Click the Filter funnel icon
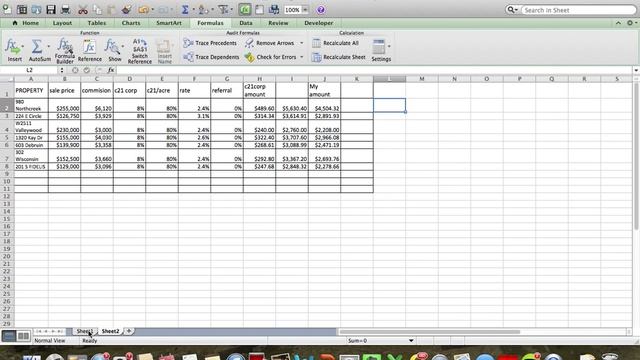The height and width of the screenshot is (360, 640). tap(223, 9)
